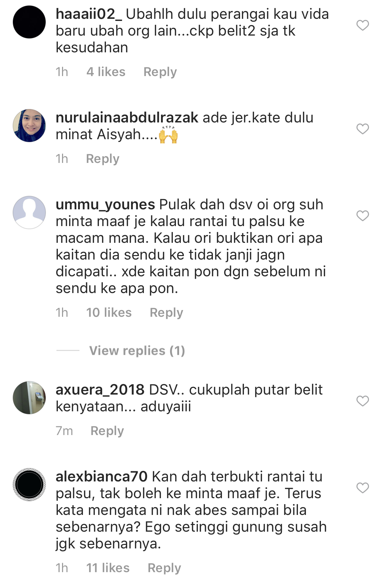View the 4 likes on haaaii02_'s comment
Image resolution: width=392 pixels, height=584 pixels.
click(x=106, y=72)
